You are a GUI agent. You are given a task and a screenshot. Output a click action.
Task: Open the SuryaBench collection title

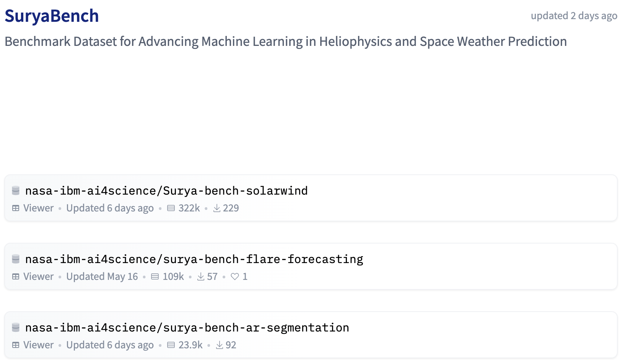[52, 16]
